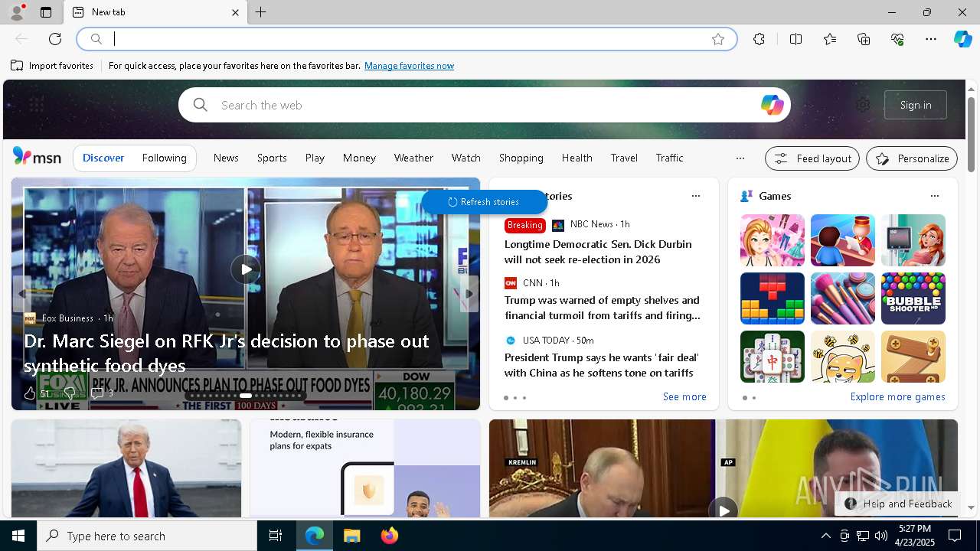The height and width of the screenshot is (551, 980).
Task: Open Top stories options ellipsis
Action: [x=695, y=196]
